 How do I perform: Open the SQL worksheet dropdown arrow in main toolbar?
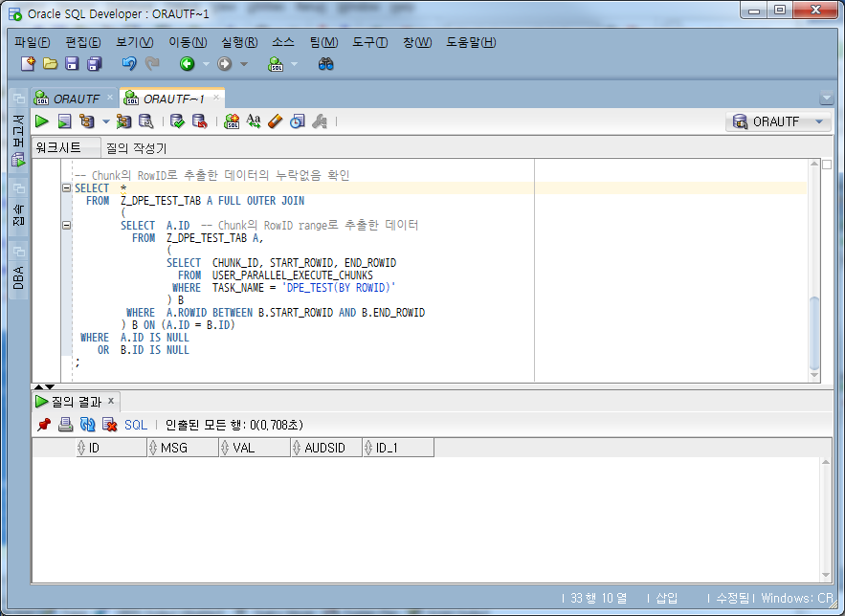click(294, 64)
